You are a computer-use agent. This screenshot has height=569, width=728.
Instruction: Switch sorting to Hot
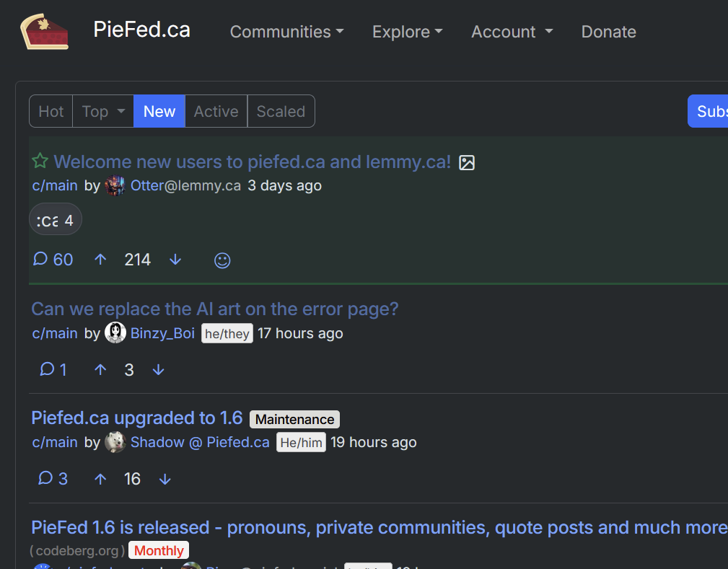click(51, 111)
